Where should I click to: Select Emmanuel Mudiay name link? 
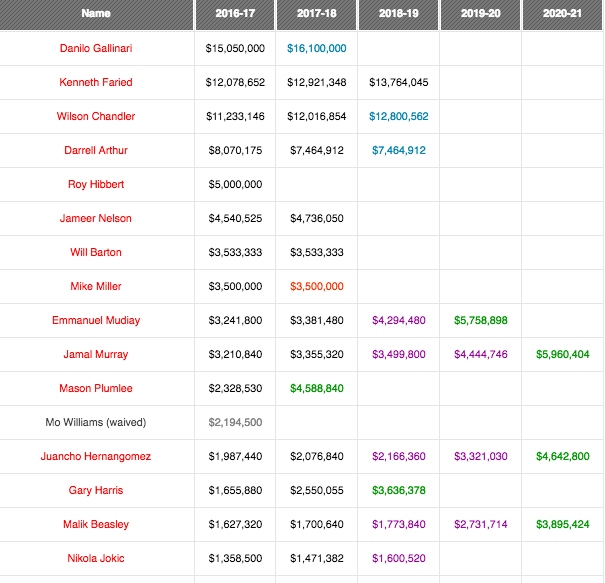tap(96, 320)
